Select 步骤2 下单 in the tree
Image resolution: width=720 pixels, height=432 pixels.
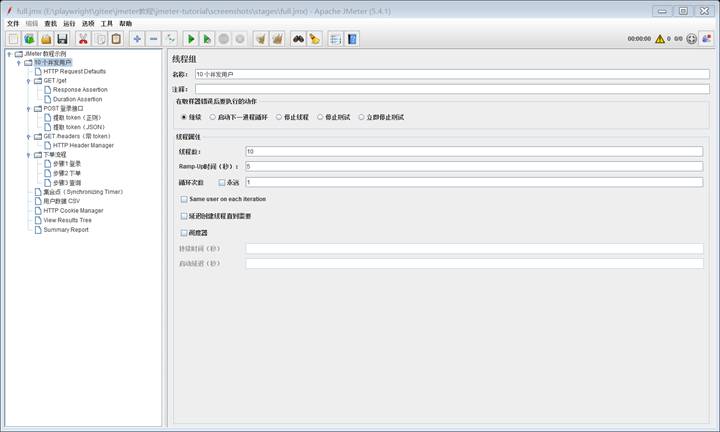coord(67,173)
